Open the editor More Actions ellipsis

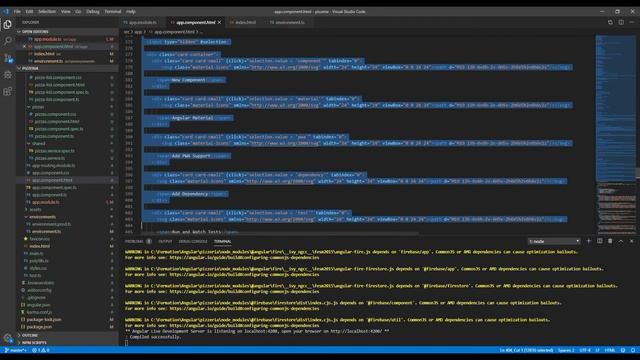click(x=631, y=22)
